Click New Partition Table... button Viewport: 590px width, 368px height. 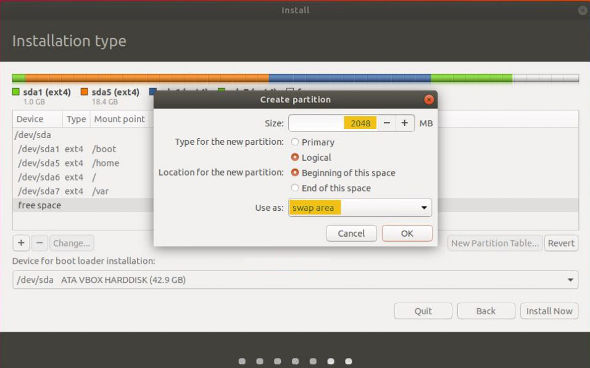[494, 243]
